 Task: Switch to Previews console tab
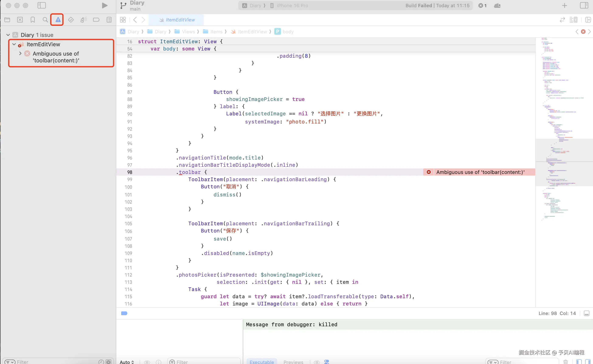click(x=293, y=362)
